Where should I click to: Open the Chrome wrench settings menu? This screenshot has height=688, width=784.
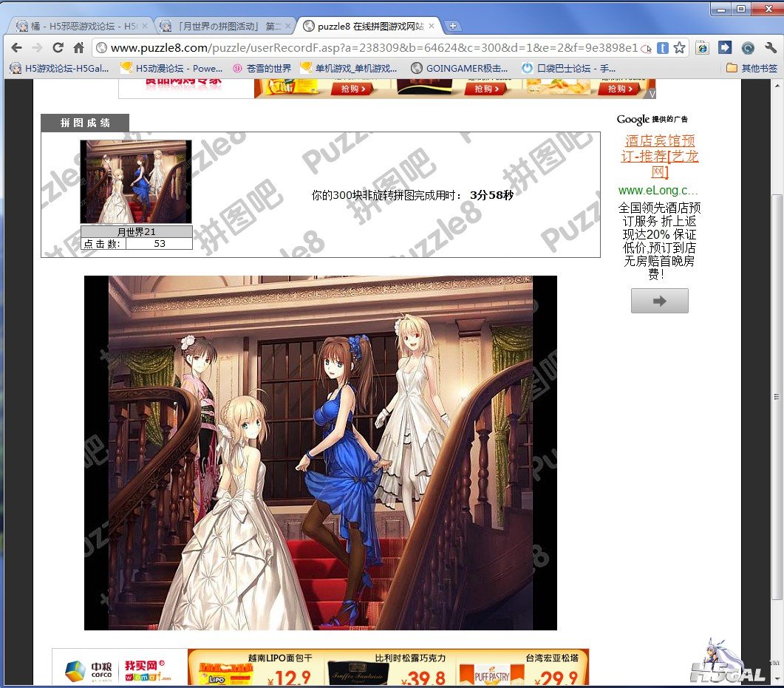(x=771, y=48)
